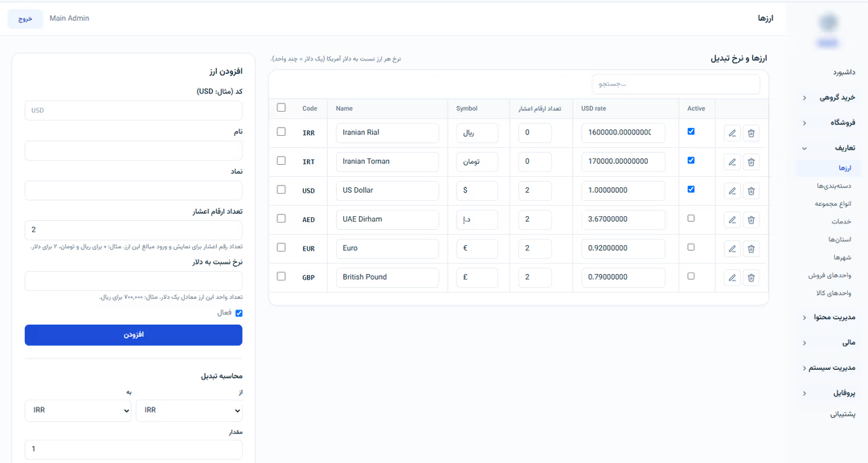Focus the نماد symbol input in add form

[x=133, y=191]
